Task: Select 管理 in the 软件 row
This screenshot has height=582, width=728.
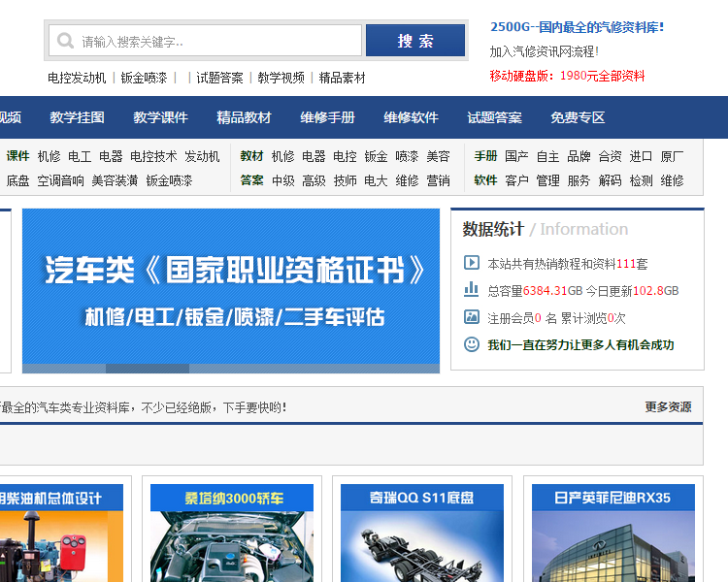Action: click(547, 180)
